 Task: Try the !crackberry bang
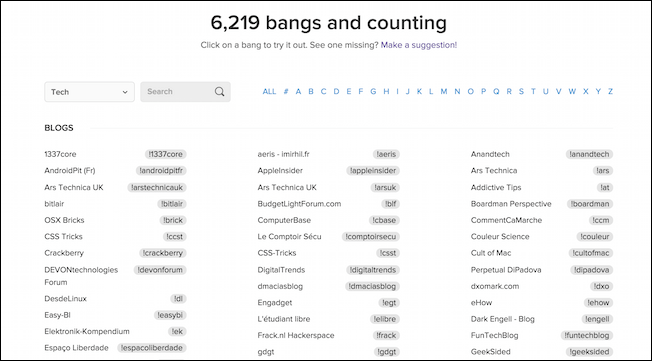point(163,253)
